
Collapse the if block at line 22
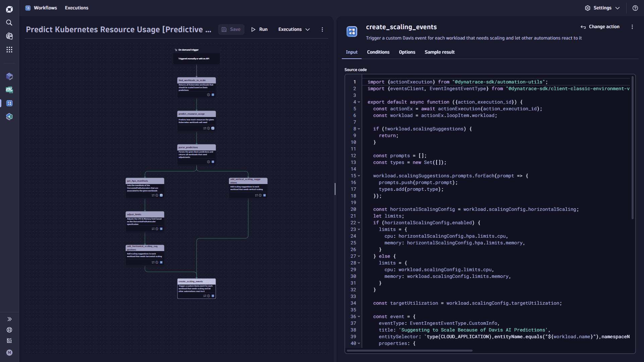point(359,223)
